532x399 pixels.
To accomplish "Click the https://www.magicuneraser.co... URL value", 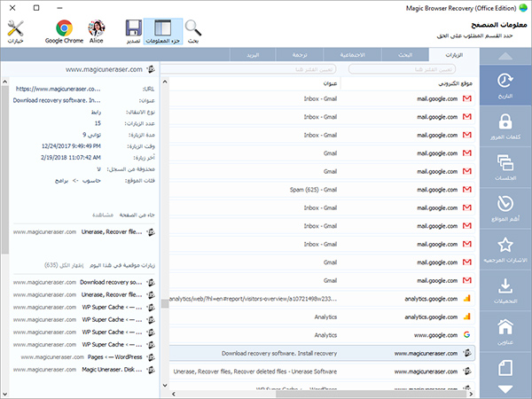I will click(58, 90).
